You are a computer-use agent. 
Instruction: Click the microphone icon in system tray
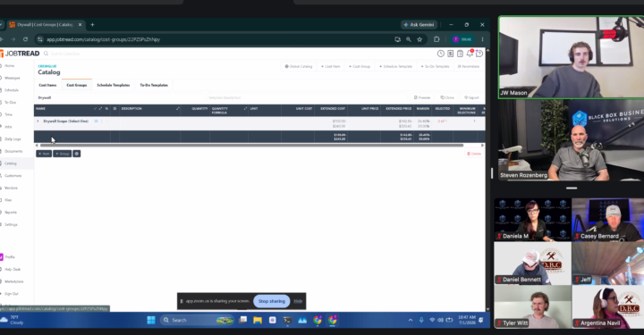[x=421, y=320]
